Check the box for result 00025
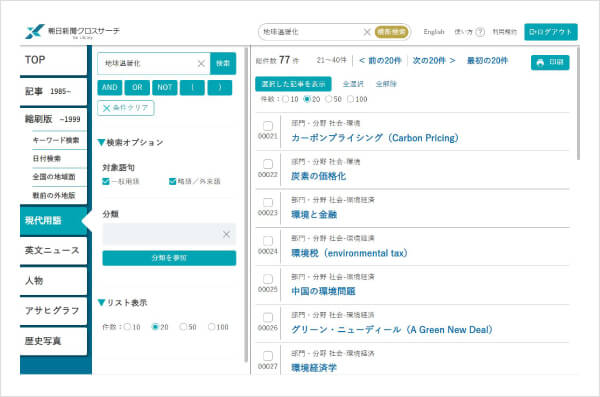This screenshot has width=600, height=397. coord(268,279)
